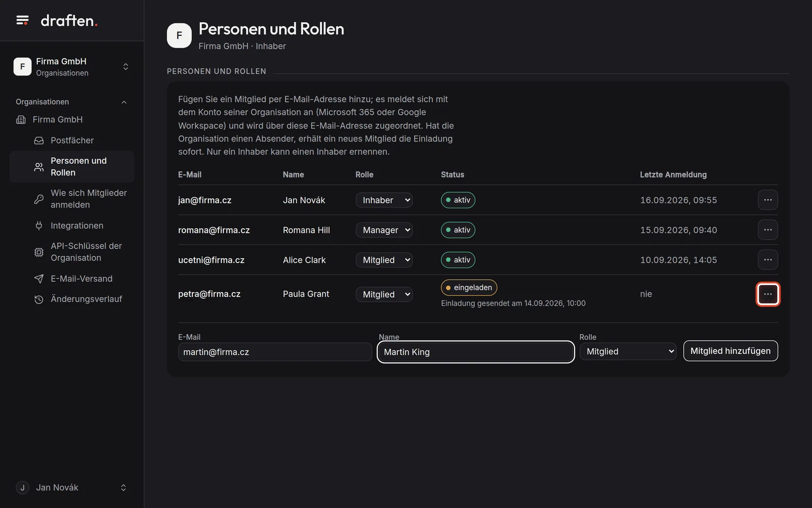Click the last login 15.09.2026, 09:40
The height and width of the screenshot is (508, 812).
[x=679, y=230]
